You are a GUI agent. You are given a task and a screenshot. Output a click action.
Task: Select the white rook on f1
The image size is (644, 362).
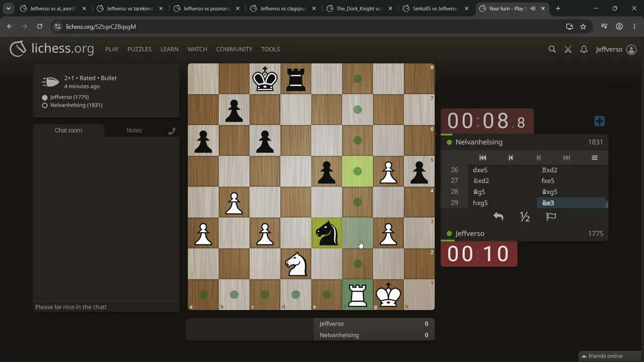pos(358,294)
